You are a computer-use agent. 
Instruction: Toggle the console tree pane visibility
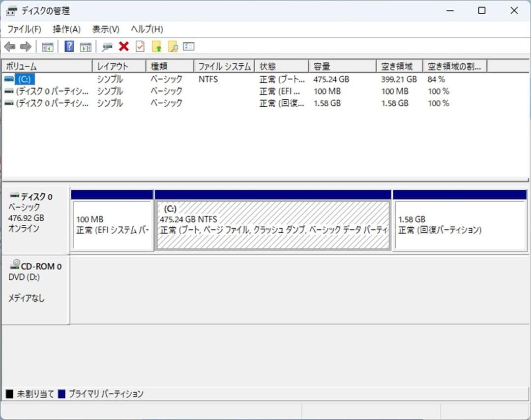pos(47,46)
